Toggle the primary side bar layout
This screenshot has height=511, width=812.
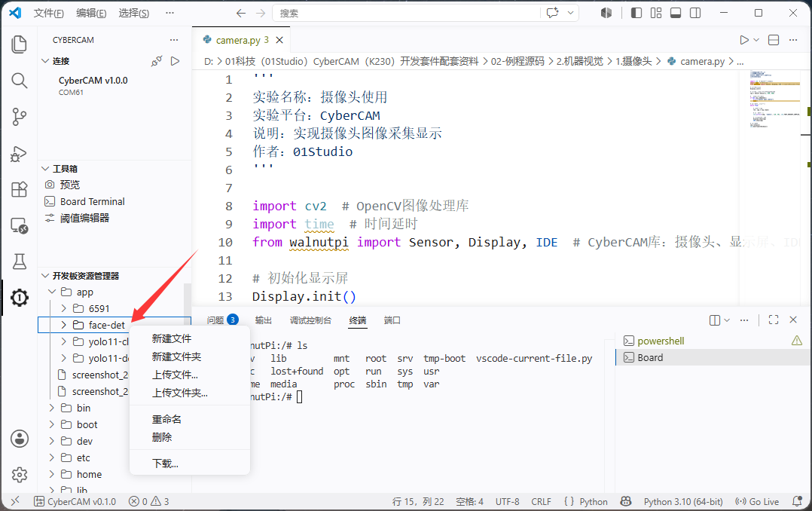point(636,13)
